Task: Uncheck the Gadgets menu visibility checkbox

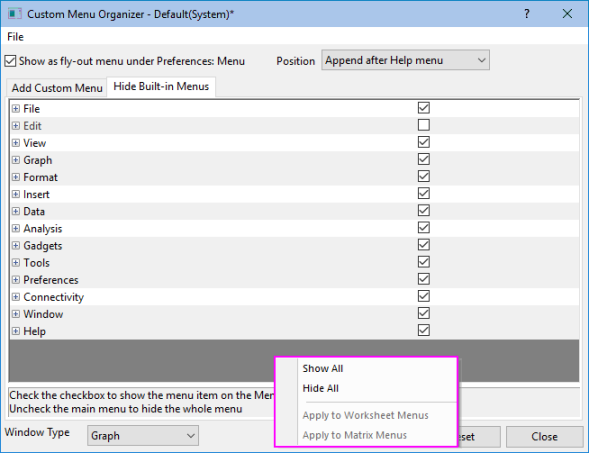Action: (424, 245)
